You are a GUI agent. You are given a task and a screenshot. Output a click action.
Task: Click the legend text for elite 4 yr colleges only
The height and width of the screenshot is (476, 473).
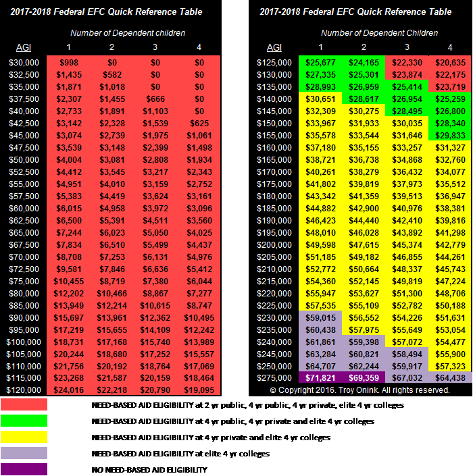coord(180,454)
